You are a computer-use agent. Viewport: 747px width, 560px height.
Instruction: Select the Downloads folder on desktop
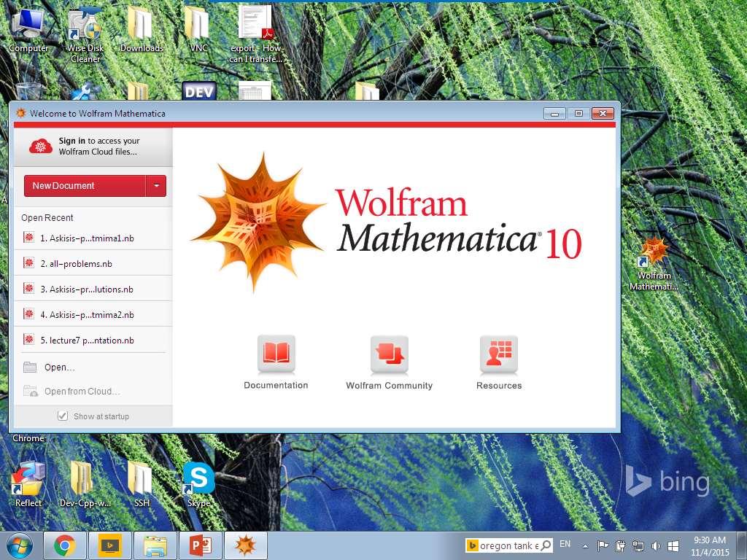click(142, 29)
